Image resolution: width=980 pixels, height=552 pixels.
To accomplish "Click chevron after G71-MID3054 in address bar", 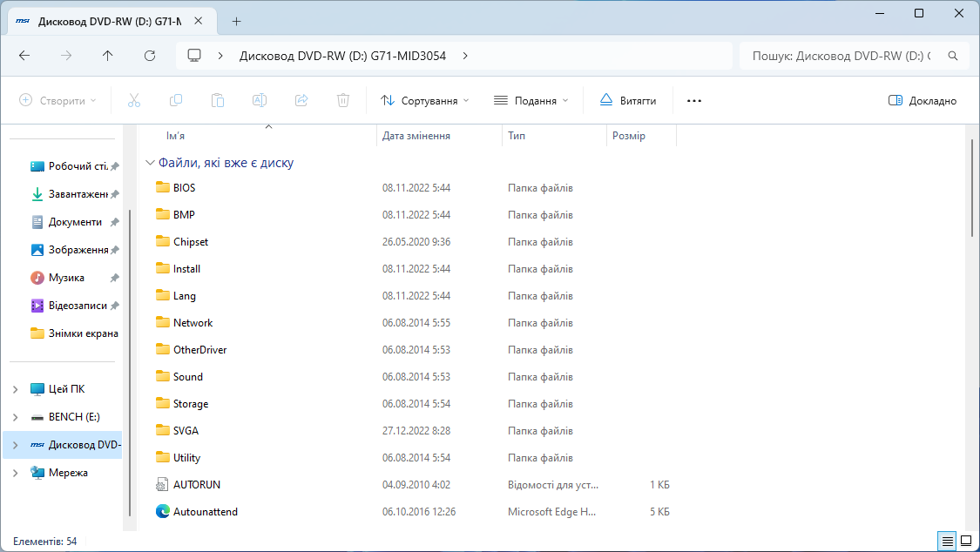I will coord(465,56).
